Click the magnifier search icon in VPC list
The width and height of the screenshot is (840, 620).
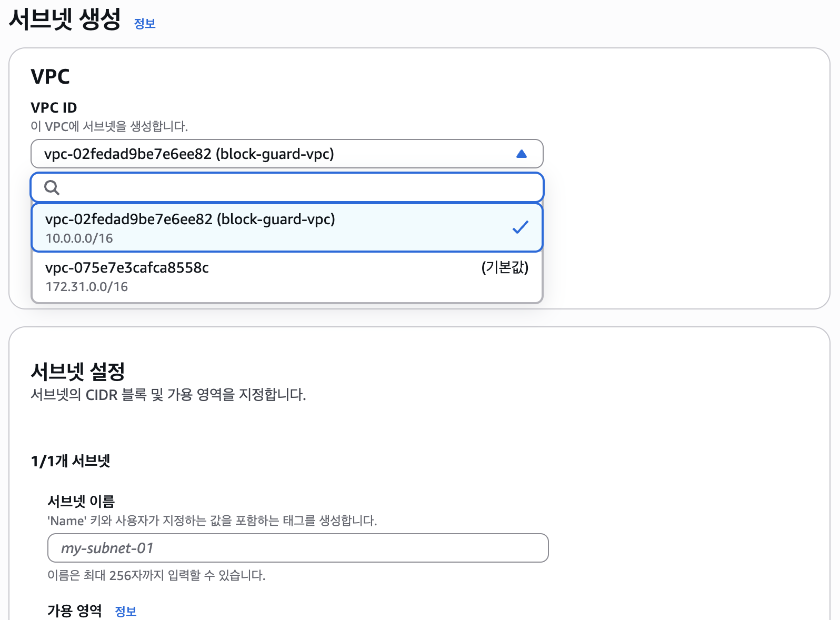pyautogui.click(x=52, y=187)
